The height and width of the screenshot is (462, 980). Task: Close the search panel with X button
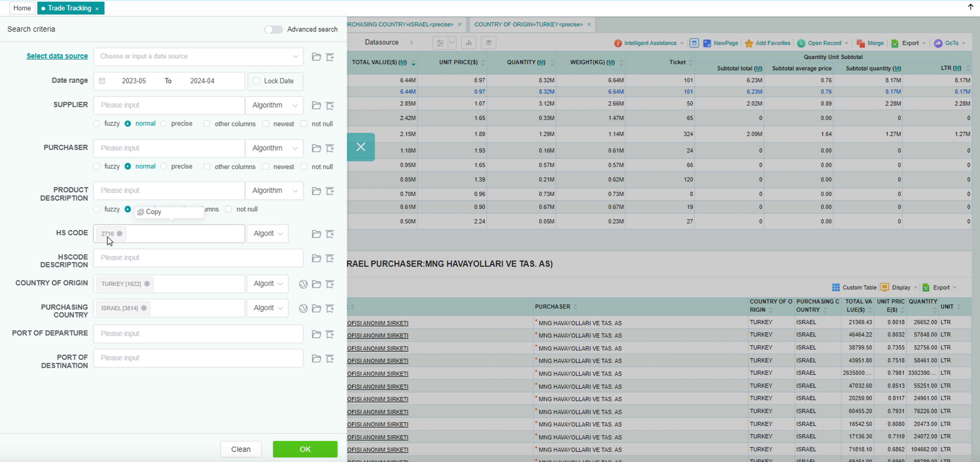click(x=361, y=147)
